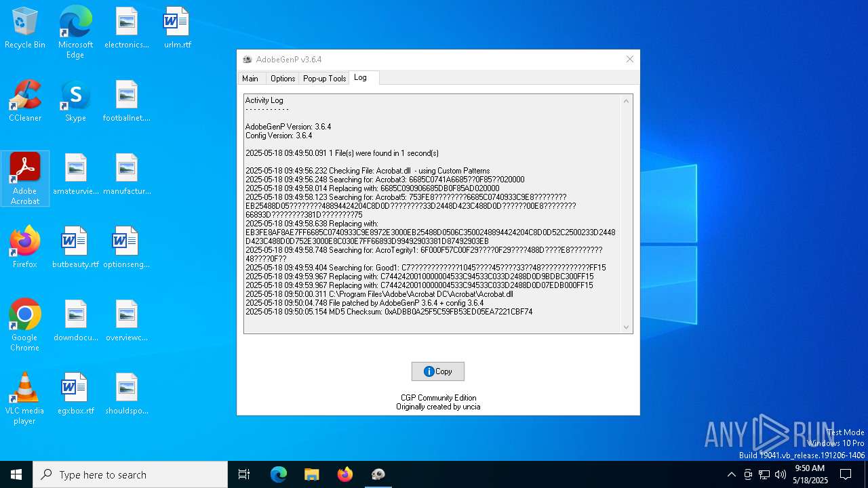The height and width of the screenshot is (488, 868).
Task: Open the volume control tray icon
Action: 781,474
